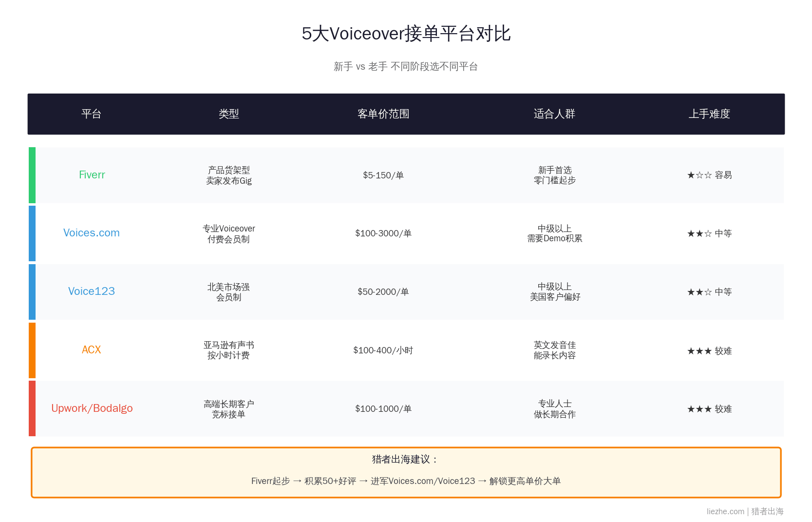812x522 pixels.
Task: Click the Voice123 platform name
Action: coord(92,291)
